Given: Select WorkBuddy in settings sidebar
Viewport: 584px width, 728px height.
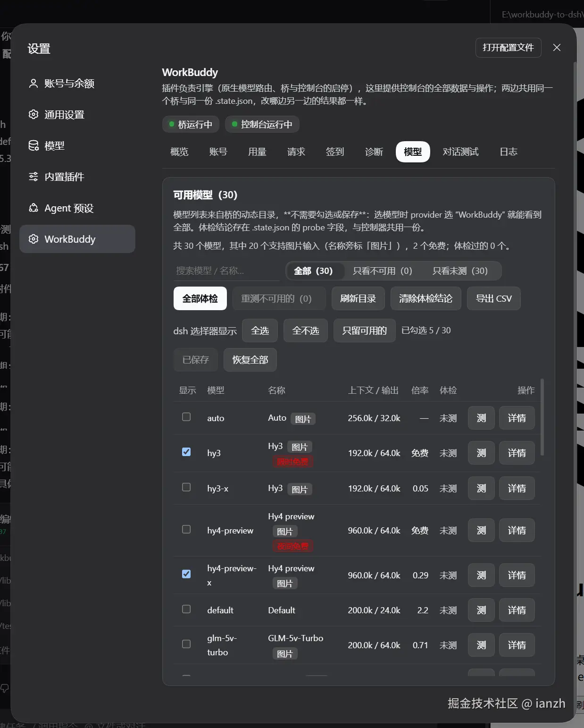Looking at the screenshot, I should pyautogui.click(x=77, y=239).
